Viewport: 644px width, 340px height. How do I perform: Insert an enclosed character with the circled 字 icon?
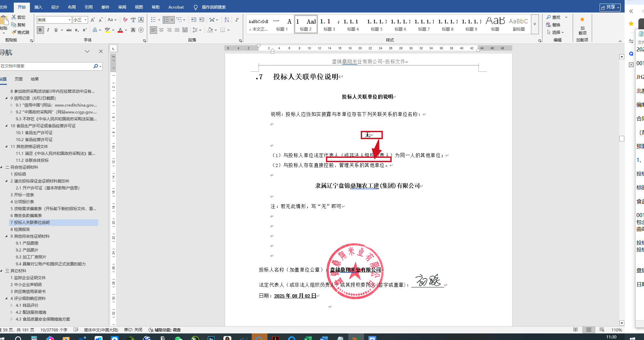click(141, 30)
